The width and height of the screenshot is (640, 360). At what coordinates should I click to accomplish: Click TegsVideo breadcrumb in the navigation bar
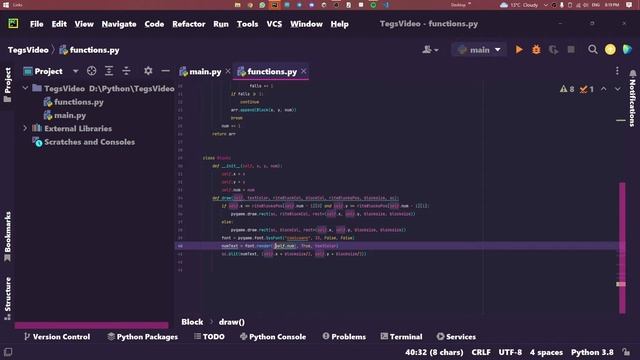click(28, 50)
